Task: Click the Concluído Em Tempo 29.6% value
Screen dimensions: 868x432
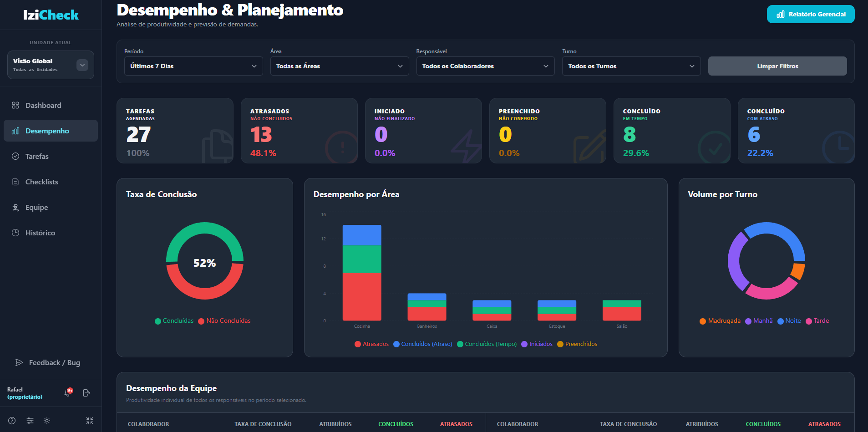Action: point(636,153)
